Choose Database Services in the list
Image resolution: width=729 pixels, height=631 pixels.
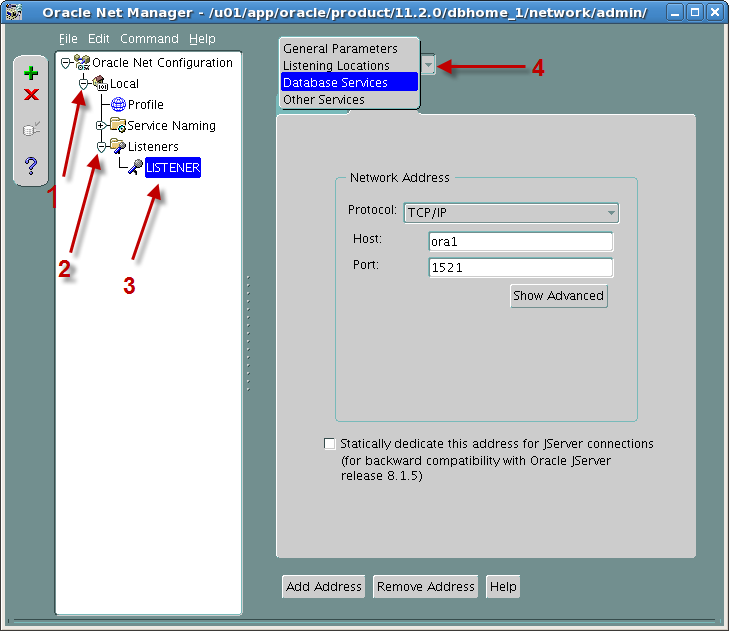click(x=349, y=82)
